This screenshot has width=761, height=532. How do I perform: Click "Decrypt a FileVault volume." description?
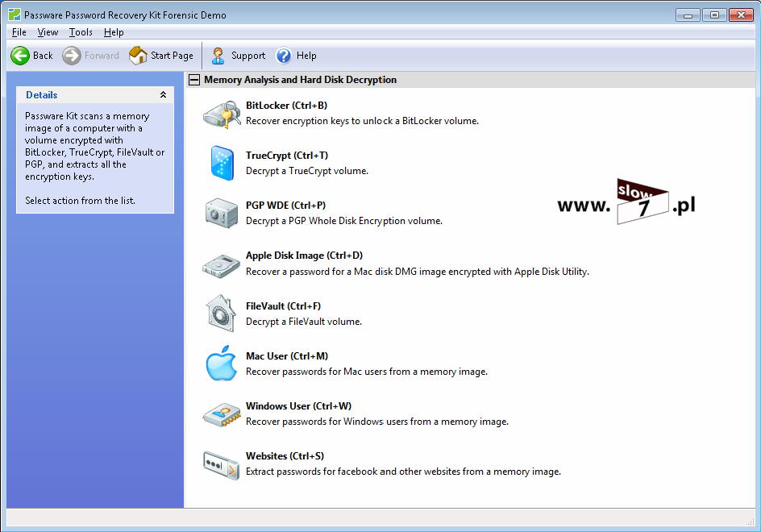[304, 322]
